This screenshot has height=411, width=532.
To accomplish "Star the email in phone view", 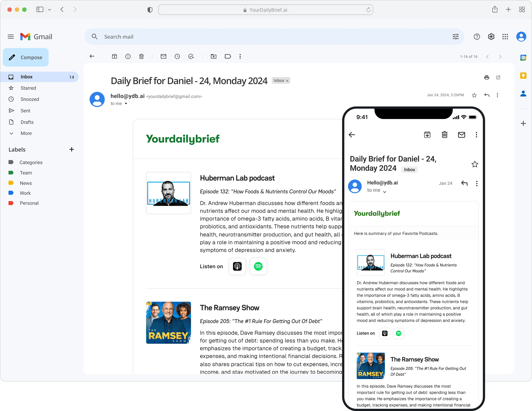I will tap(475, 164).
